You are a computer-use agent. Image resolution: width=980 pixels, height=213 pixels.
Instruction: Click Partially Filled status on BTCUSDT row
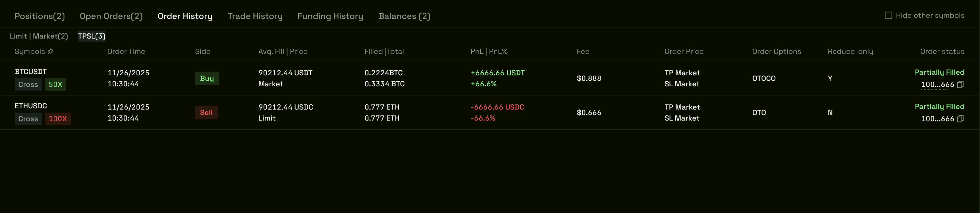[940, 72]
